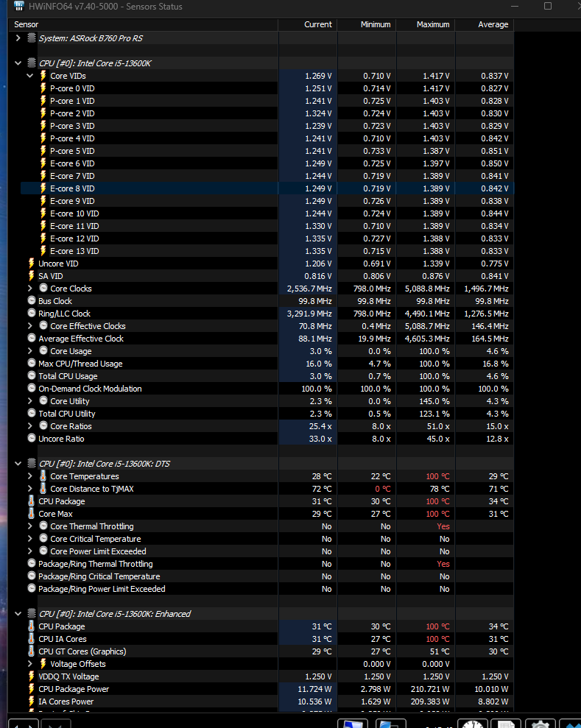Click the Average column header
The image size is (581, 728).
(x=485, y=24)
